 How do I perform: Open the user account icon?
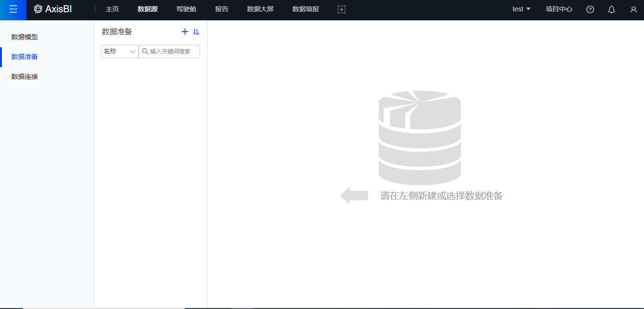click(633, 9)
